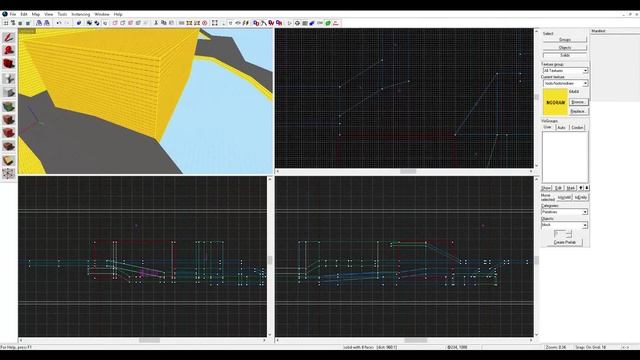The height and width of the screenshot is (360, 640).
Task: Click the Hide selected objects icon
Action: (115, 23)
